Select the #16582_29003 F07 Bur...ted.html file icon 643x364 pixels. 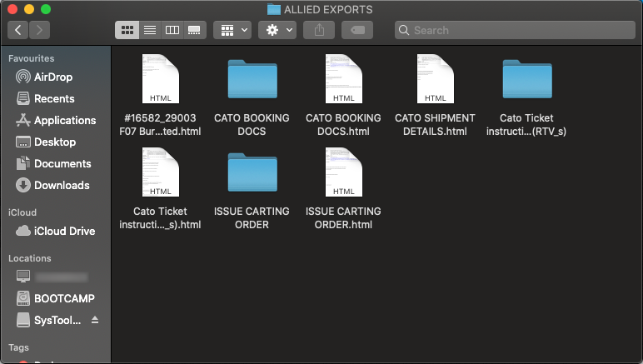161,78
